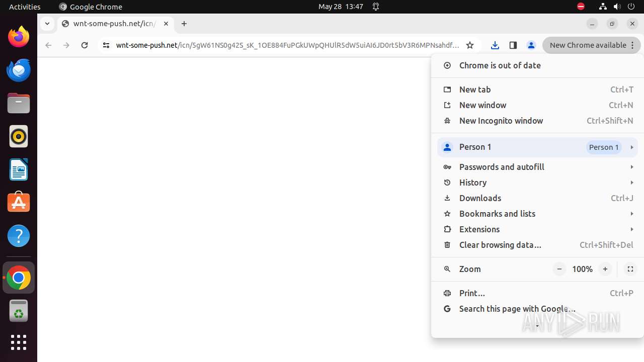Select the wnt-some-push.net tab

click(115, 24)
